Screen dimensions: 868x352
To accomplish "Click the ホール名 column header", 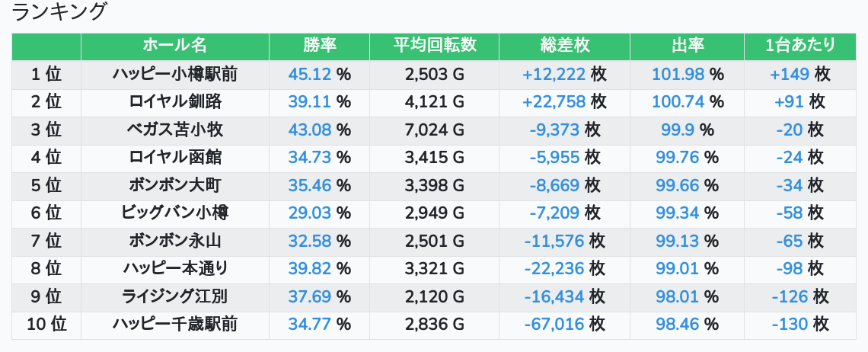I will [174, 46].
